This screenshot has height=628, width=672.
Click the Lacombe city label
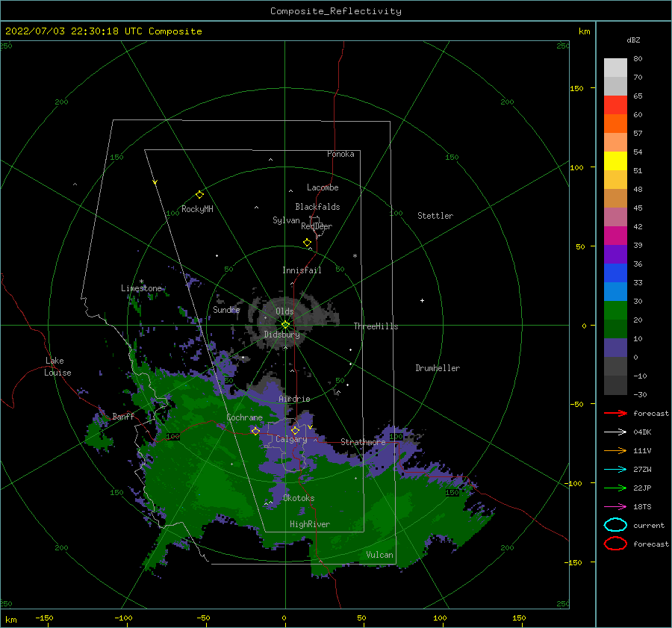pyautogui.click(x=323, y=187)
